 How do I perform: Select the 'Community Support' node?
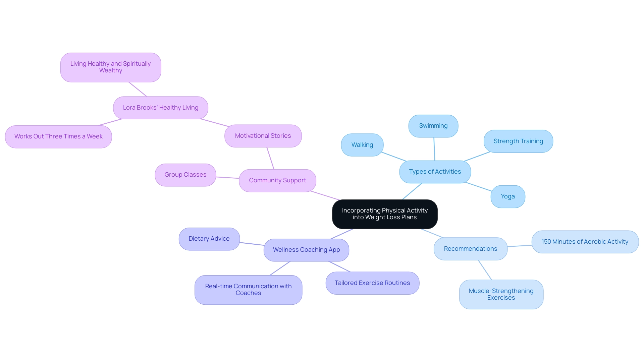click(277, 180)
